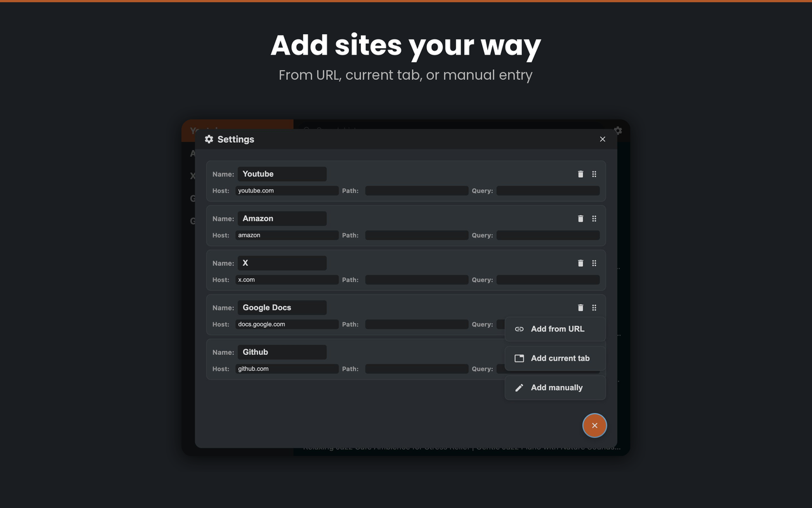The width and height of the screenshot is (812, 508).
Task: Click the 'From URL, current tab, or manual entry' subtitle
Action: point(406,75)
